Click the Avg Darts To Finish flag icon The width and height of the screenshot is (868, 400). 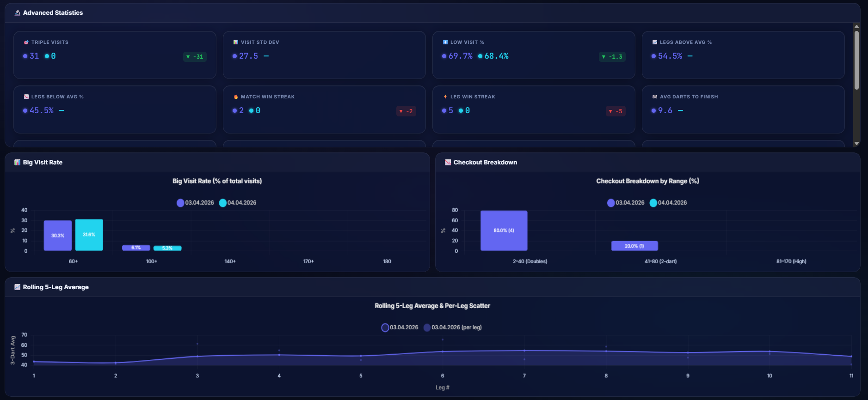tap(655, 97)
